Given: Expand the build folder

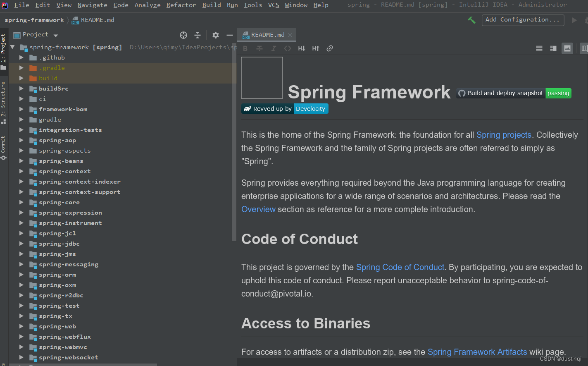Looking at the screenshot, I should [21, 78].
